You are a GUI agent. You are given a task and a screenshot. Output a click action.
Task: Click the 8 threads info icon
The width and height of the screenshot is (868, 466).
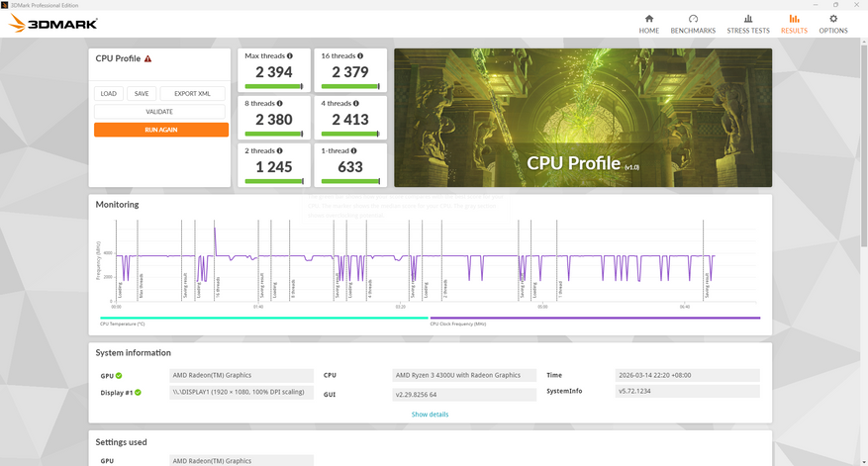coord(279,104)
